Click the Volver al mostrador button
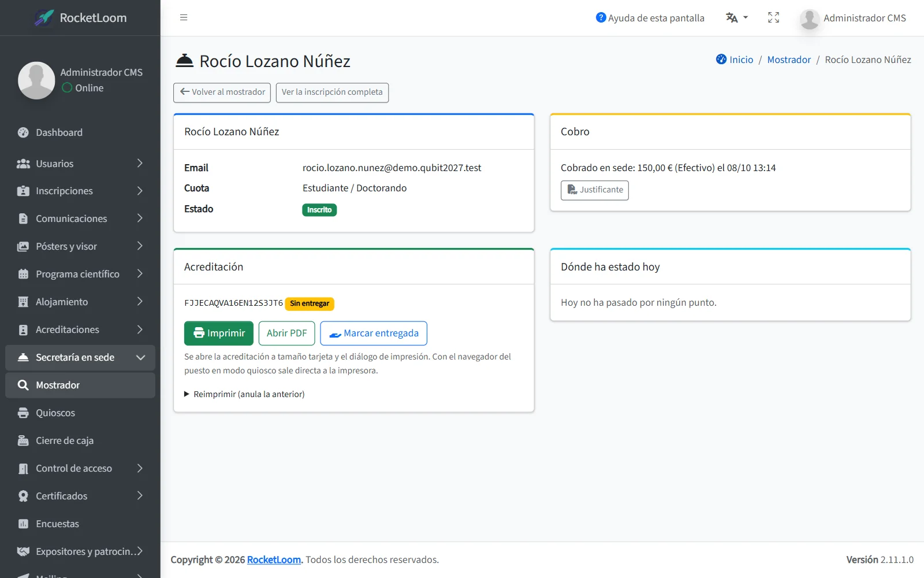924x578 pixels. [222, 92]
